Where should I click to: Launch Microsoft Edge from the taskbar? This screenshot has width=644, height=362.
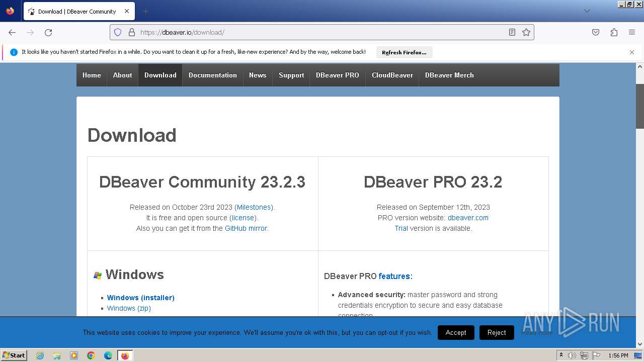108,355
